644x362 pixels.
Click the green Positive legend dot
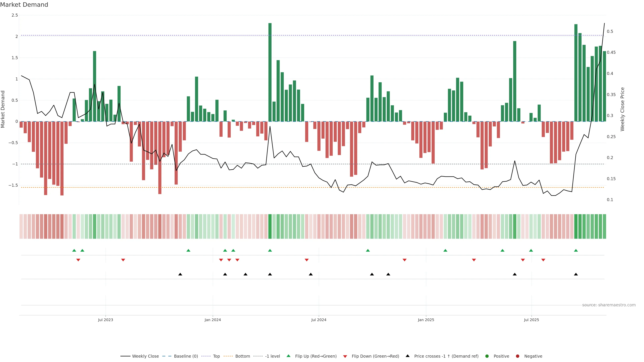pyautogui.click(x=487, y=356)
